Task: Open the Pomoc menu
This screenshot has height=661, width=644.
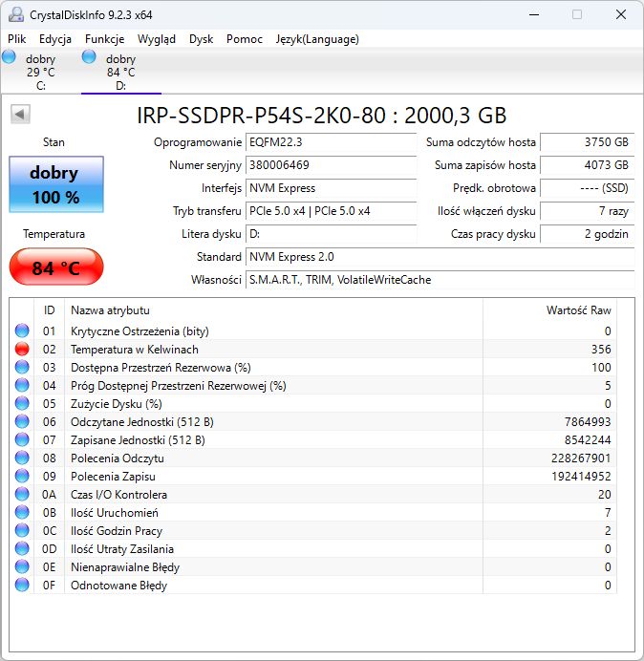Action: (245, 39)
